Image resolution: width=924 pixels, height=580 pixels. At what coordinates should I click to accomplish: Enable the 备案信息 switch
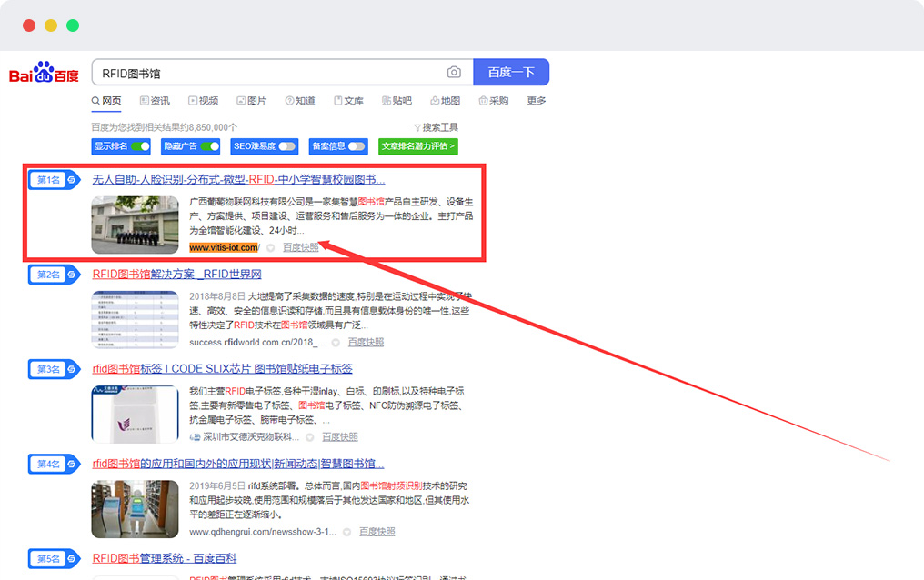point(357,146)
